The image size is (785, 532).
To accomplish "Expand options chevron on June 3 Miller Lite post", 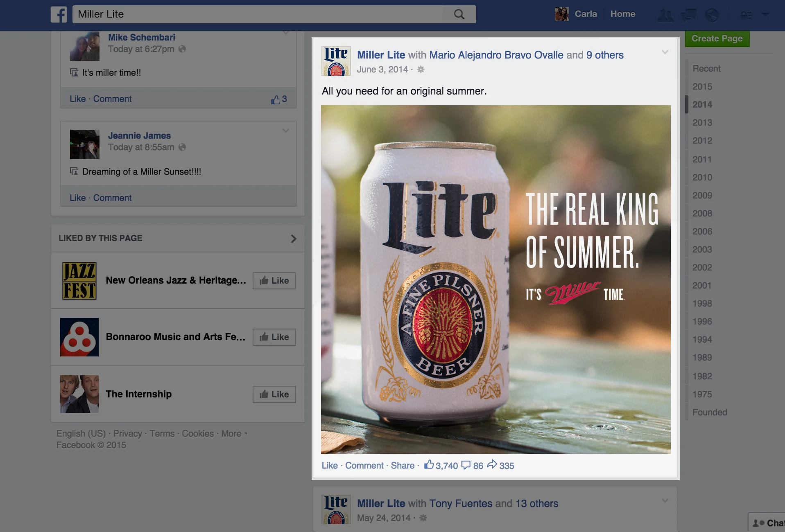I will point(665,52).
